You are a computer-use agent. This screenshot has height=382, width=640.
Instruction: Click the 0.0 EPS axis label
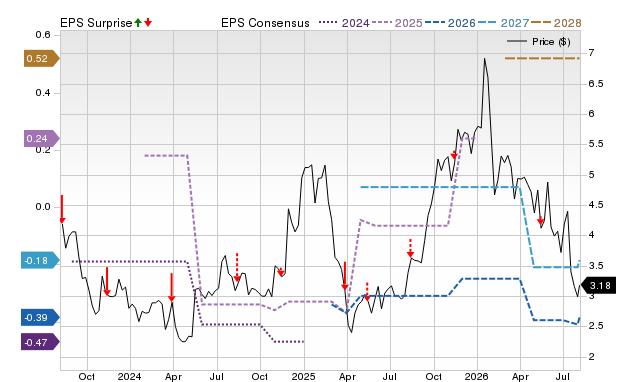click(43, 207)
